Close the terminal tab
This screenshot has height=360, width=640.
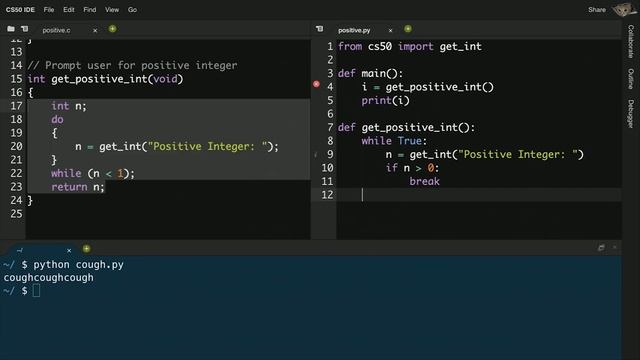point(69,251)
